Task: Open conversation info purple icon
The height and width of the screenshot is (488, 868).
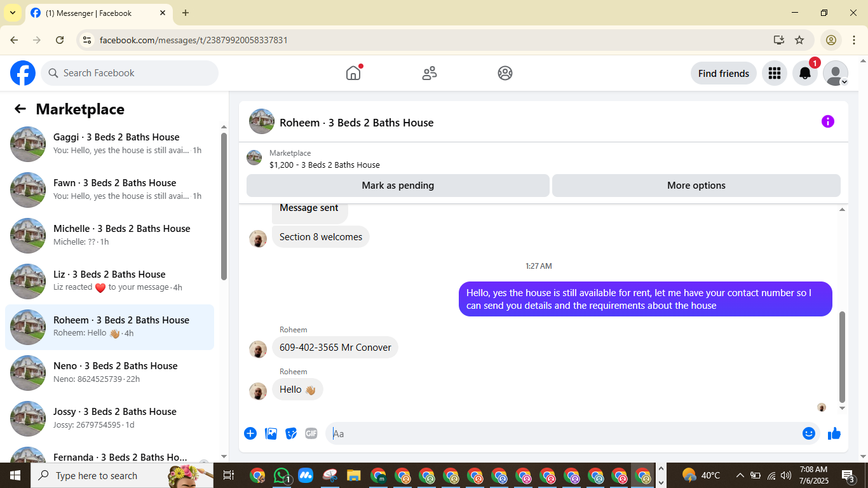Action: tap(827, 121)
